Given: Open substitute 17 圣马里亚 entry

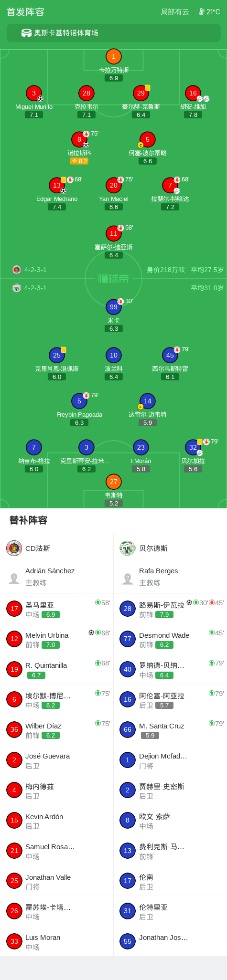Looking at the screenshot, I should (x=57, y=609).
